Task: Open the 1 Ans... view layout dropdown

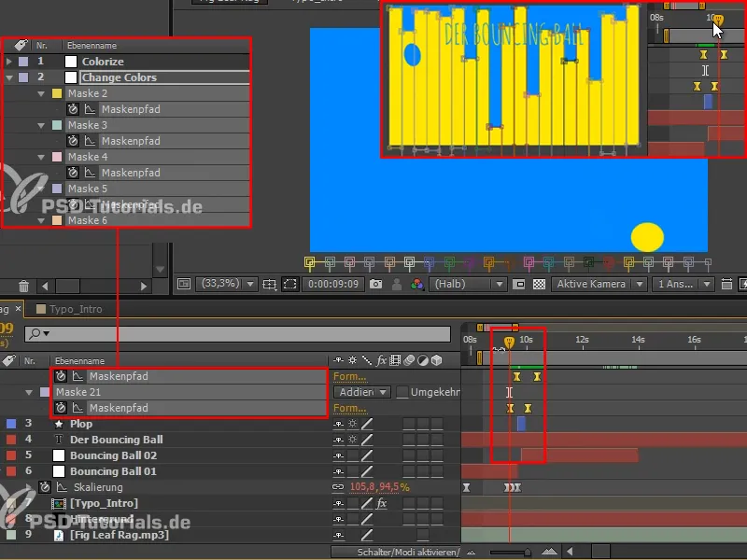Action: pyautogui.click(x=684, y=284)
